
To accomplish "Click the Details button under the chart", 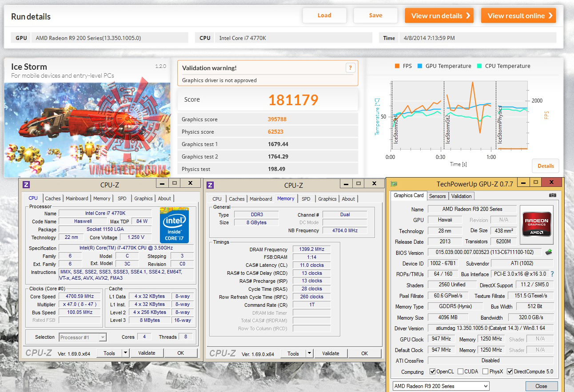I will [546, 166].
